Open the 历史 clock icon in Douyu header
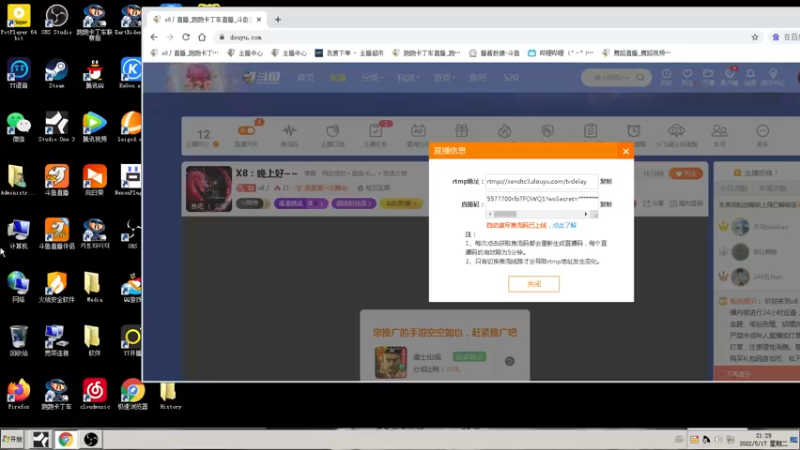 666,77
